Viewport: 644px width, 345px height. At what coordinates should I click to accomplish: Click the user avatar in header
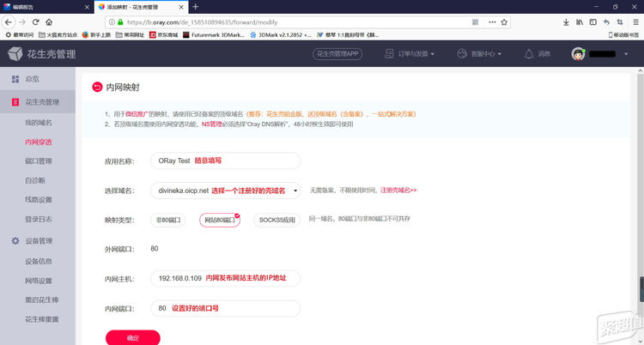tap(580, 54)
